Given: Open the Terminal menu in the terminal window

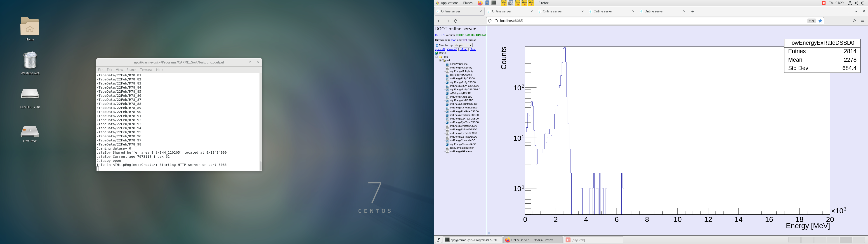Looking at the screenshot, I should click(x=146, y=70).
